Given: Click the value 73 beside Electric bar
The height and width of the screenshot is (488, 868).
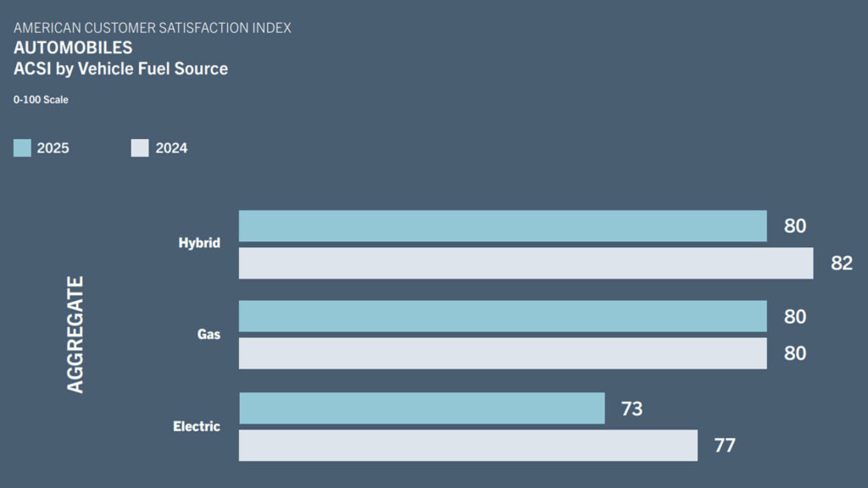Looking at the screenshot, I should pyautogui.click(x=632, y=409).
